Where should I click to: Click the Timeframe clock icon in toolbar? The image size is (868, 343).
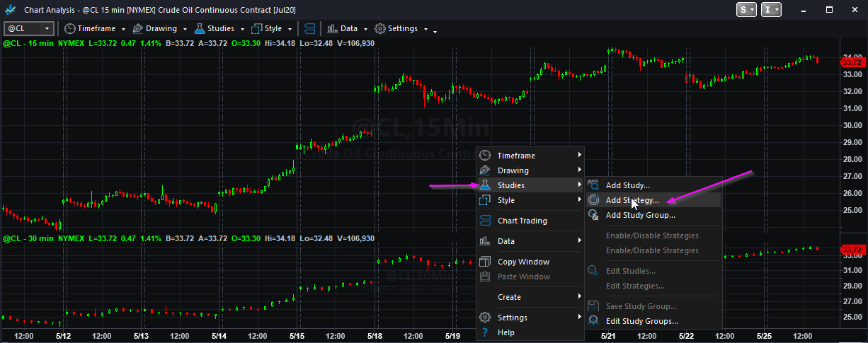click(69, 28)
